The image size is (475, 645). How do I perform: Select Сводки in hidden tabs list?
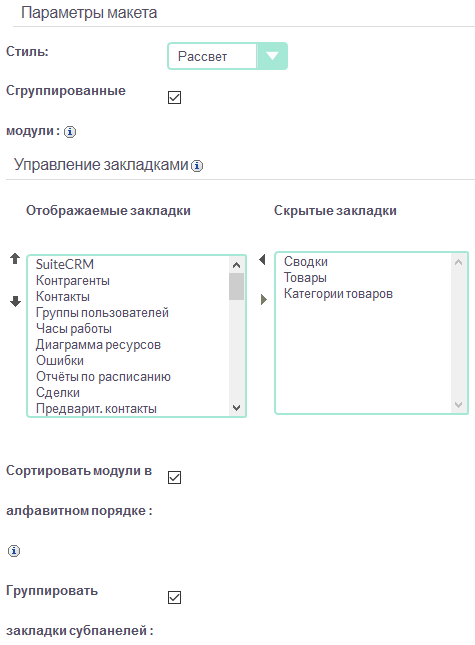coord(306,262)
